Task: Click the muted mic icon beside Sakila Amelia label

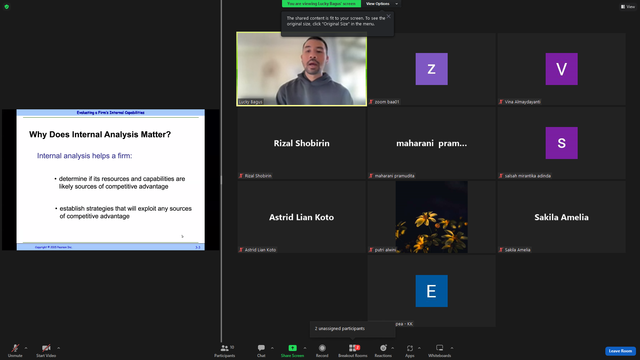Action: pyautogui.click(x=501, y=250)
